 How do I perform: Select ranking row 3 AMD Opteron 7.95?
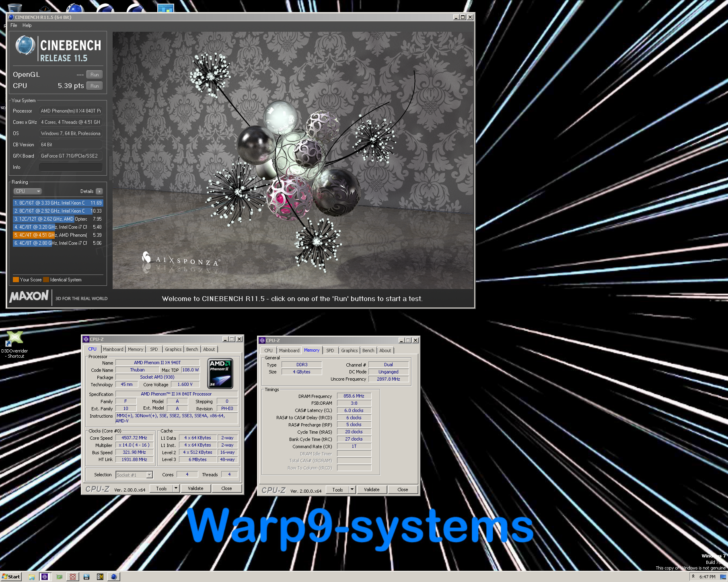pos(58,219)
